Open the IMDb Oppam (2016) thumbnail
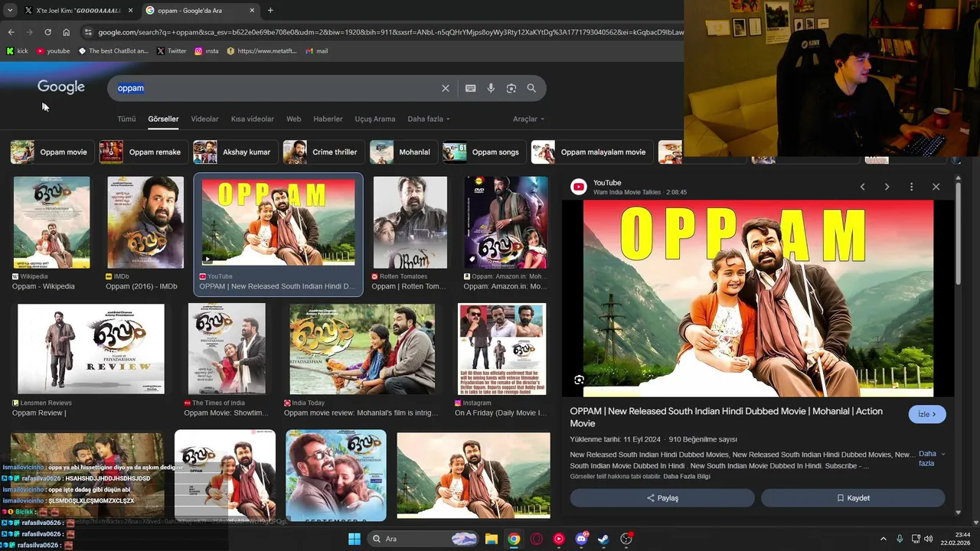This screenshot has height=551, width=980. 145,223
